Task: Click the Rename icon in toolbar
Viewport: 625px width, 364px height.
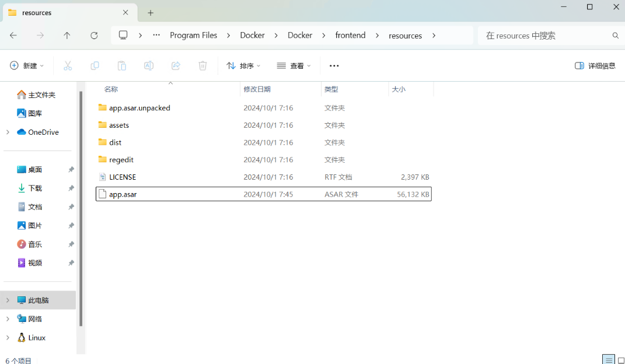Action: [x=149, y=66]
